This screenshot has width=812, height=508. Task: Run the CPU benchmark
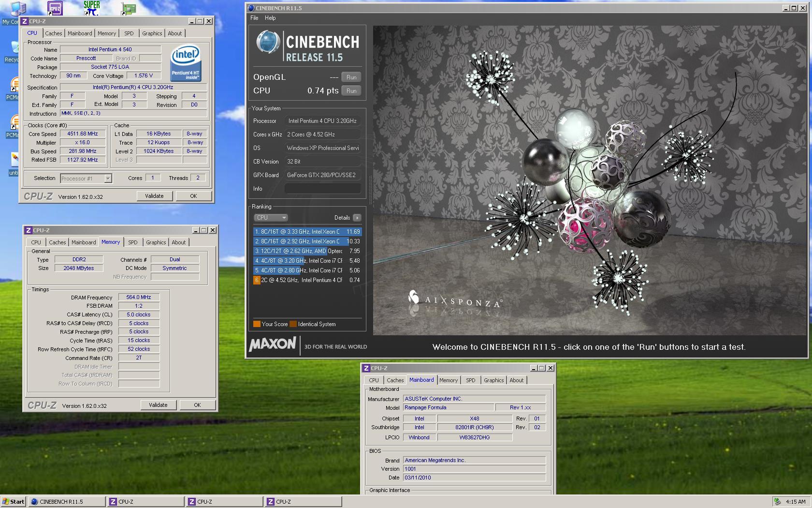[x=351, y=91]
